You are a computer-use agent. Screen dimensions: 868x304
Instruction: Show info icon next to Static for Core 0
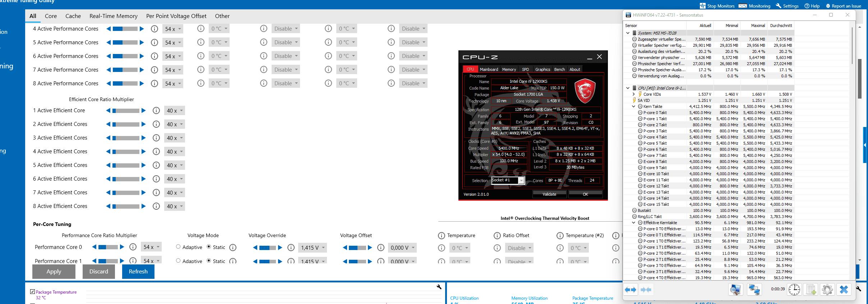pyautogui.click(x=233, y=248)
